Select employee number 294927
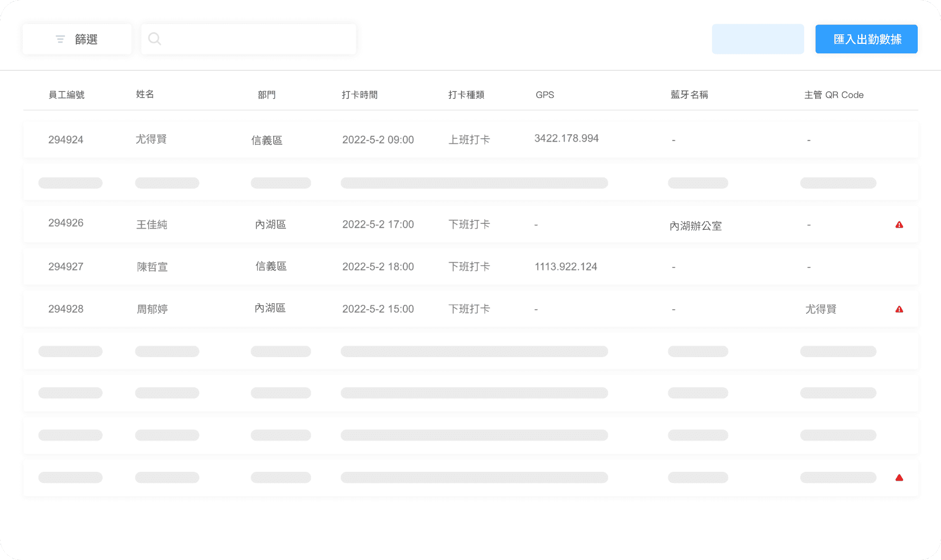This screenshot has width=941, height=560. tap(66, 267)
